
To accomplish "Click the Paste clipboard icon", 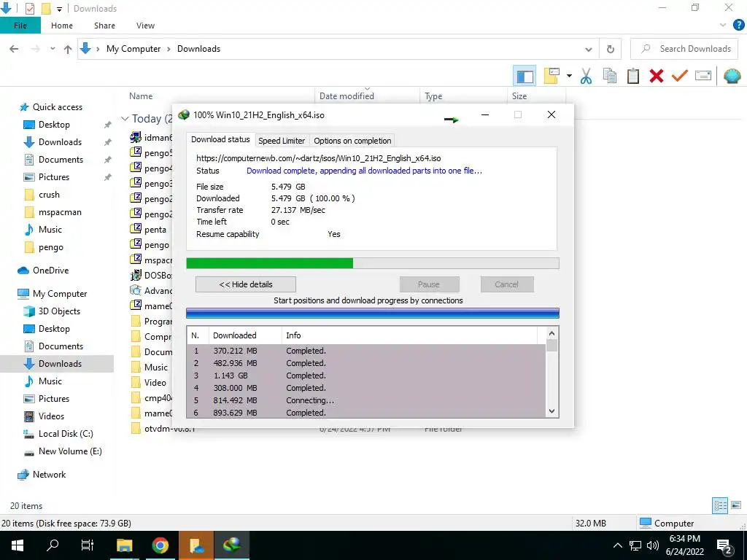I will pos(632,76).
